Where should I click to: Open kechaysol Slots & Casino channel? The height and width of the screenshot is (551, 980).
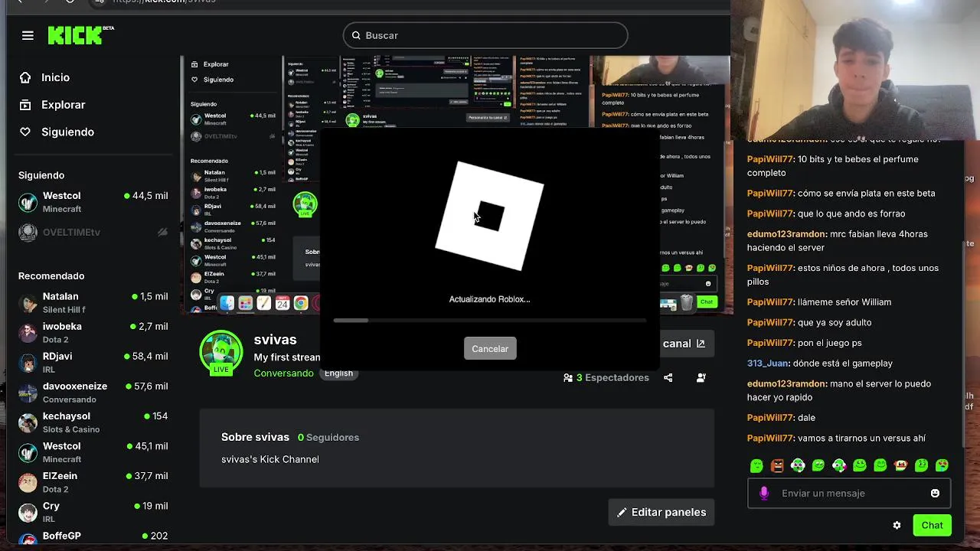click(93, 422)
